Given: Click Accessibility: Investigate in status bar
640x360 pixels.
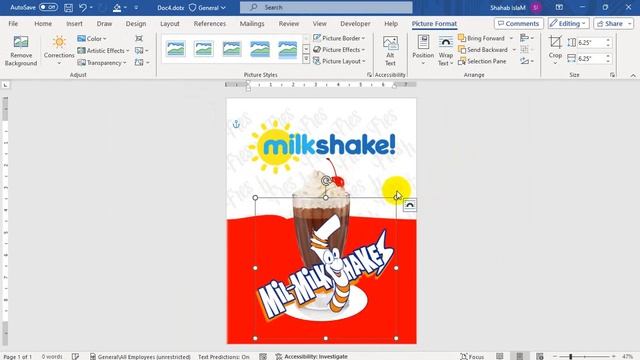Looking at the screenshot, I should (x=311, y=356).
